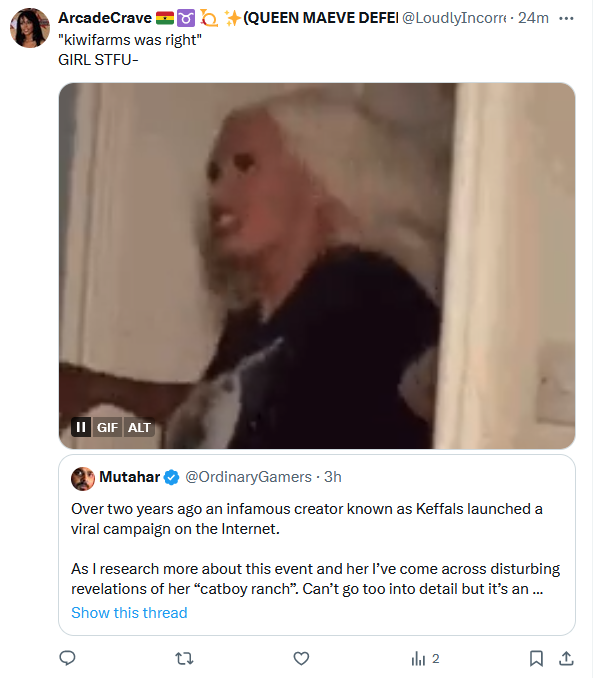Screen dimensions: 593x678
Task: View post analytics bar chart icon
Action: click(418, 659)
